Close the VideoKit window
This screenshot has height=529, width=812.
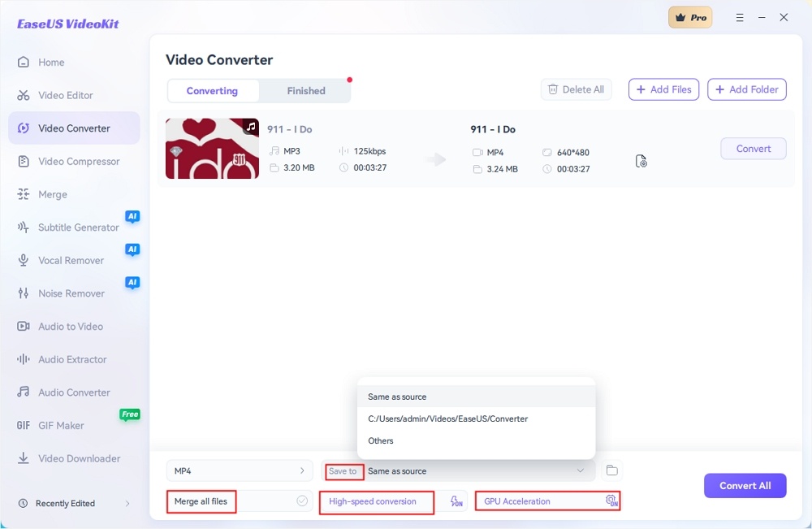[784, 18]
